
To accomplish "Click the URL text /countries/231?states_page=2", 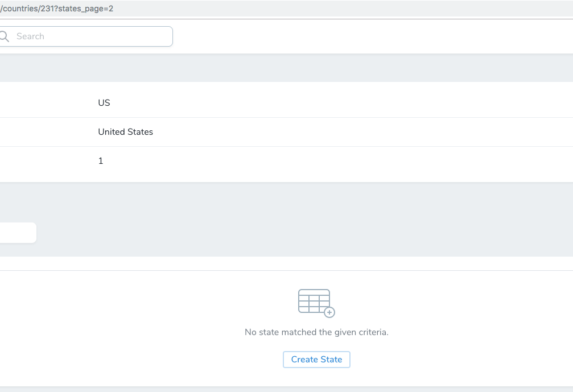I will (57, 8).
